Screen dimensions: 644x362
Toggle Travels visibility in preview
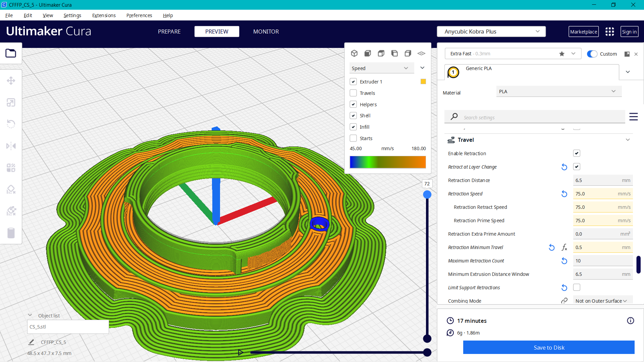353,93
